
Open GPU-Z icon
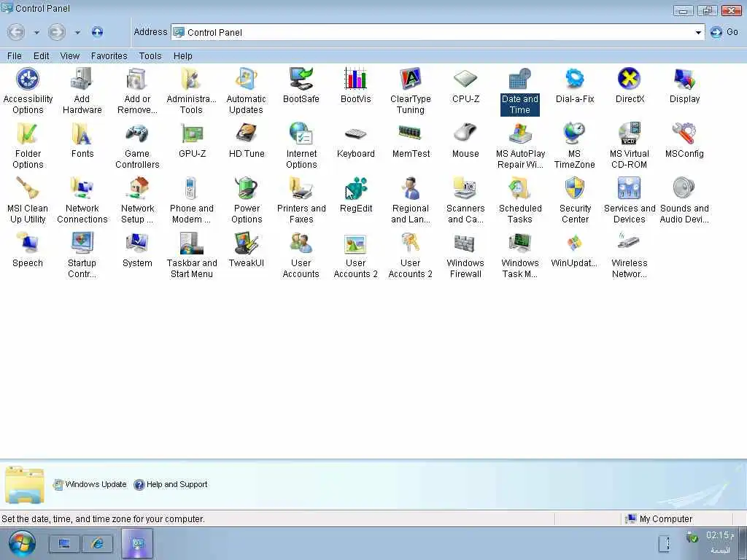click(191, 134)
